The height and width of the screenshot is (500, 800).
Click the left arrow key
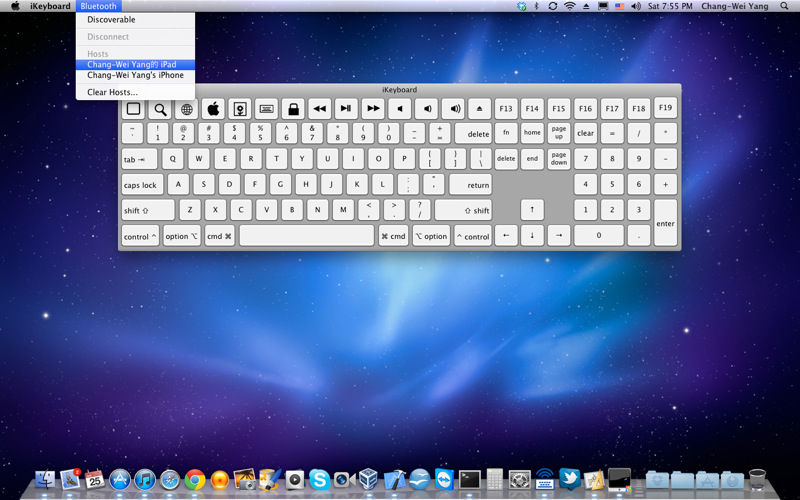tap(506, 236)
